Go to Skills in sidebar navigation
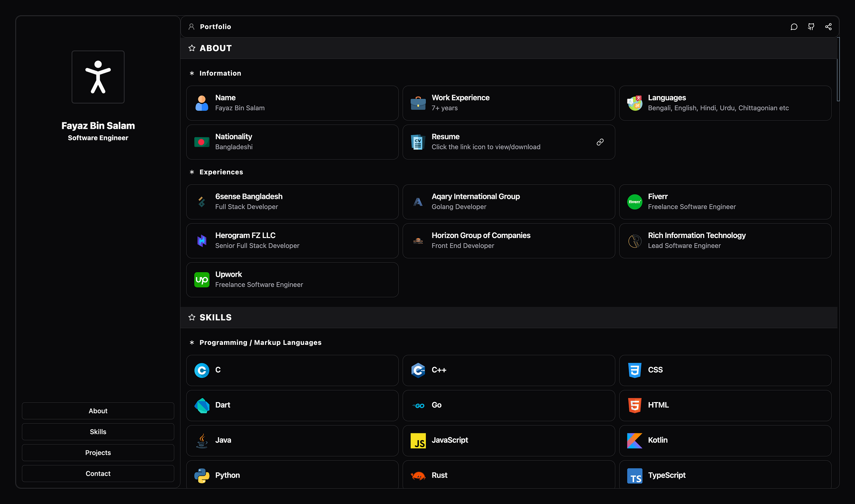 pos(98,432)
